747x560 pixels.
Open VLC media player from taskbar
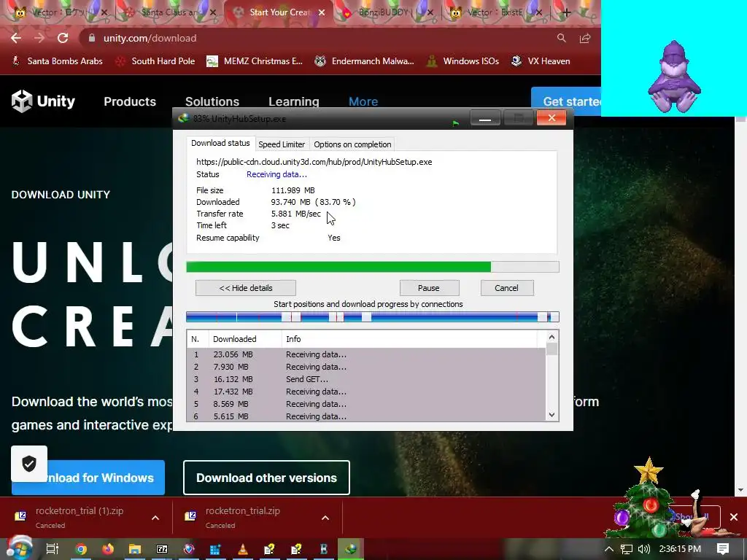point(242,549)
